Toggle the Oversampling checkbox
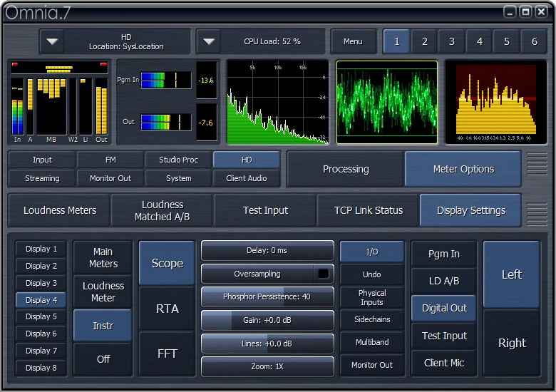 323,274
